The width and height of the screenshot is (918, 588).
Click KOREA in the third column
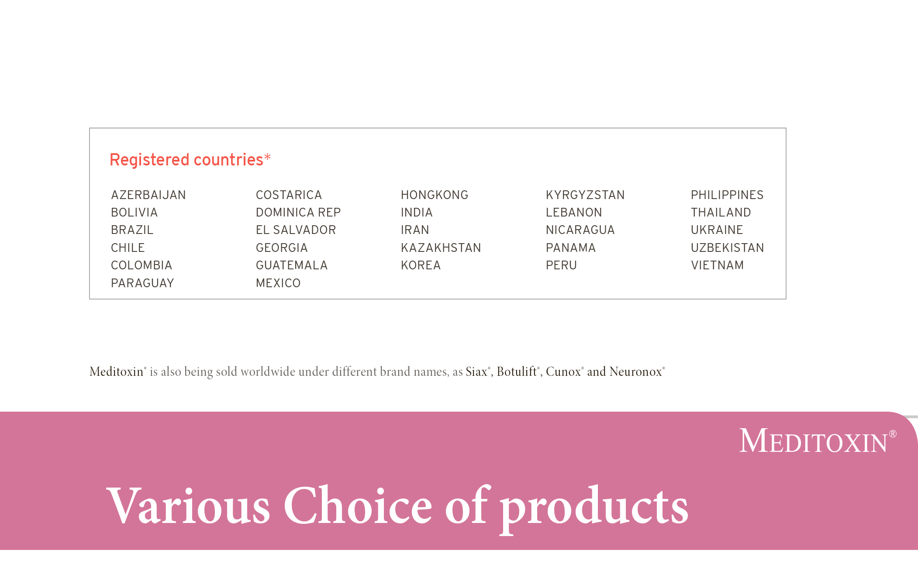421,265
